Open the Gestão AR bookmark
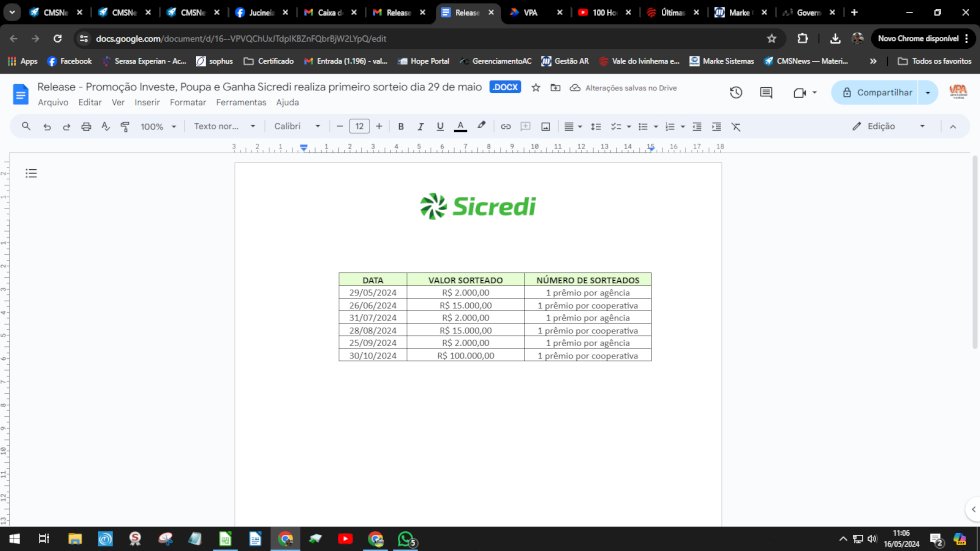Image resolution: width=980 pixels, height=551 pixels. (x=565, y=61)
